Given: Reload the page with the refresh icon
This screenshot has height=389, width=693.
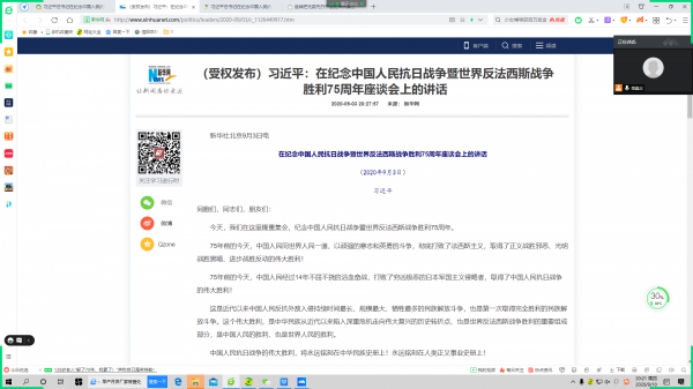Looking at the screenshot, I should [54, 20].
